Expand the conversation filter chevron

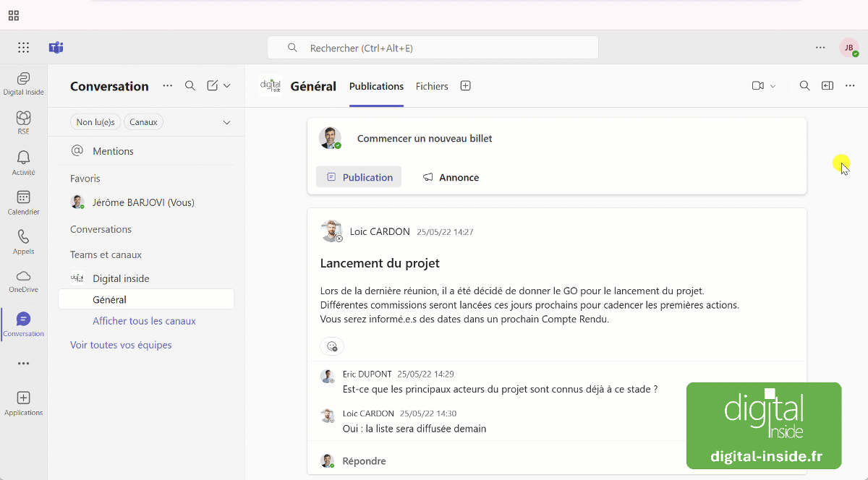coord(226,121)
